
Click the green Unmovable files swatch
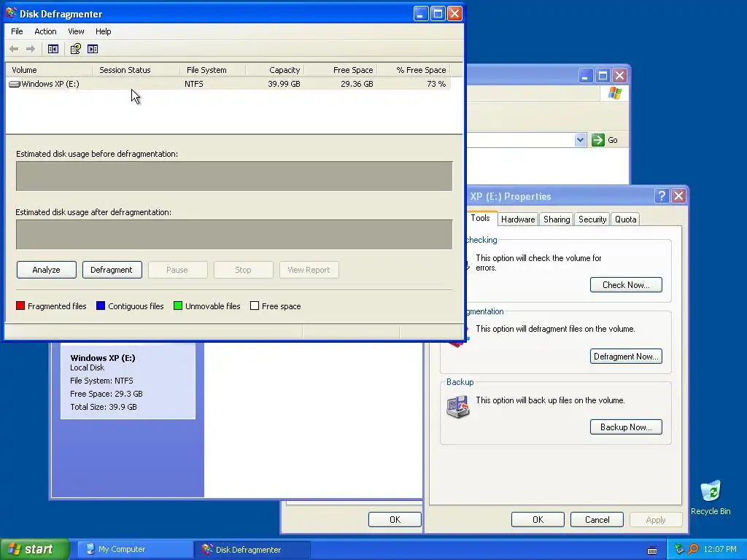178,306
